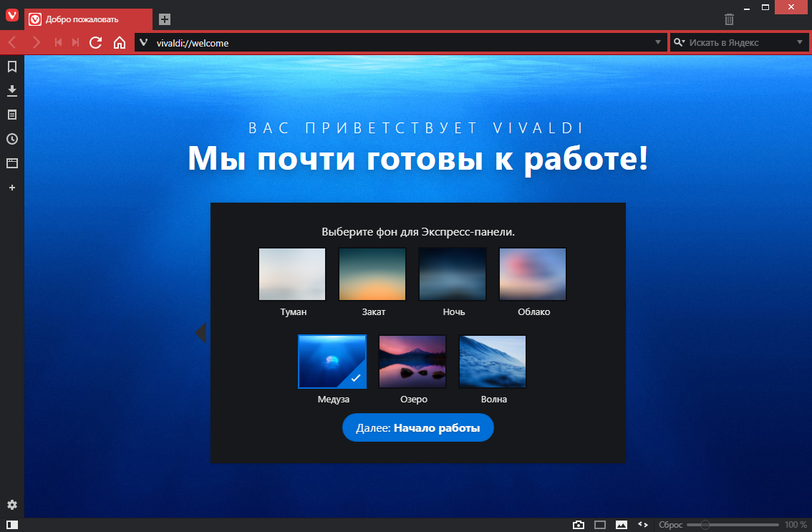Open page actions code icon
The width and height of the screenshot is (812, 532).
click(643, 525)
